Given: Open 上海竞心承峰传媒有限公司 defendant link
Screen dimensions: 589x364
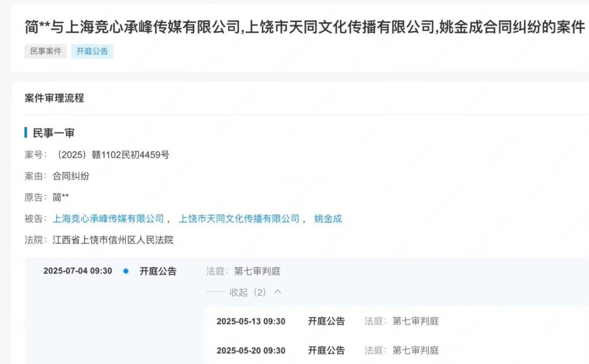Looking at the screenshot, I should pos(108,219).
